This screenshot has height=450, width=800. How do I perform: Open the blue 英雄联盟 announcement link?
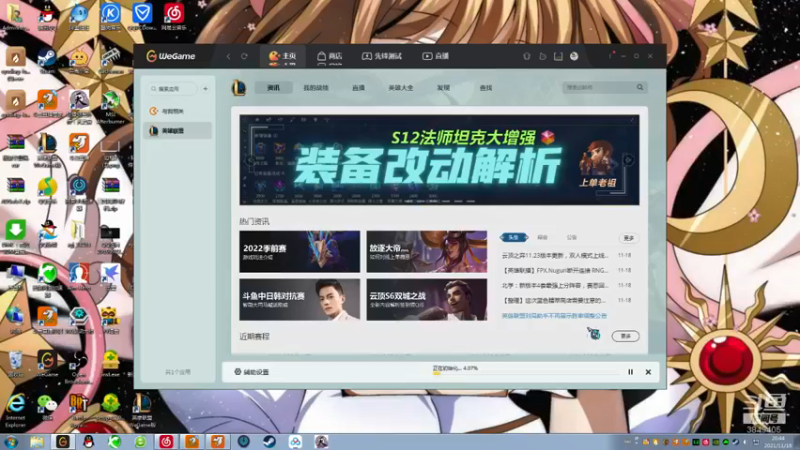coord(554,316)
